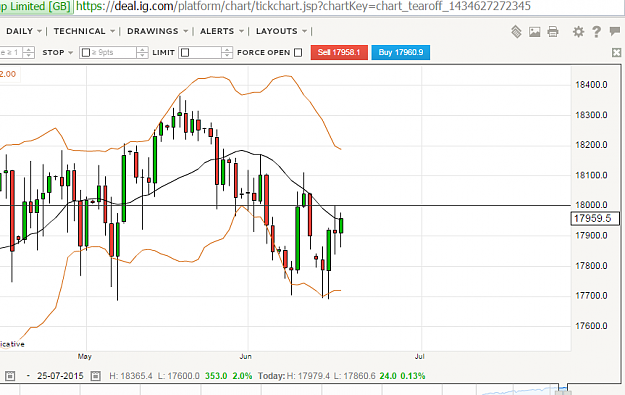Open the DAILY timeframe menu

coord(24,31)
